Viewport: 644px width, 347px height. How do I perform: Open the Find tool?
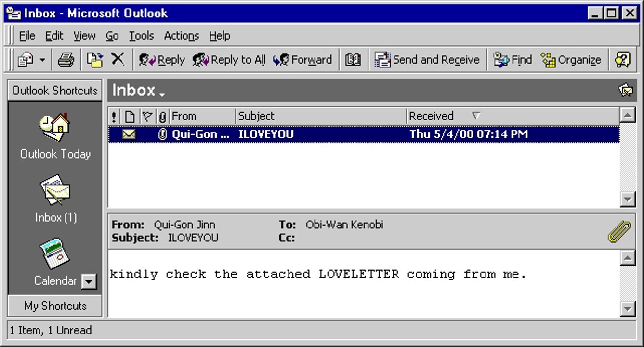tap(513, 60)
